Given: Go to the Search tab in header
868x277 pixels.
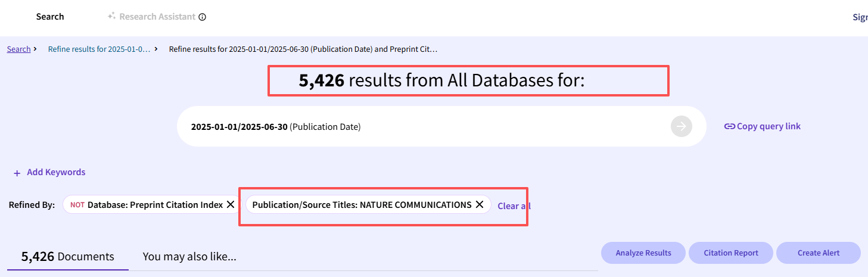Looking at the screenshot, I should [50, 17].
